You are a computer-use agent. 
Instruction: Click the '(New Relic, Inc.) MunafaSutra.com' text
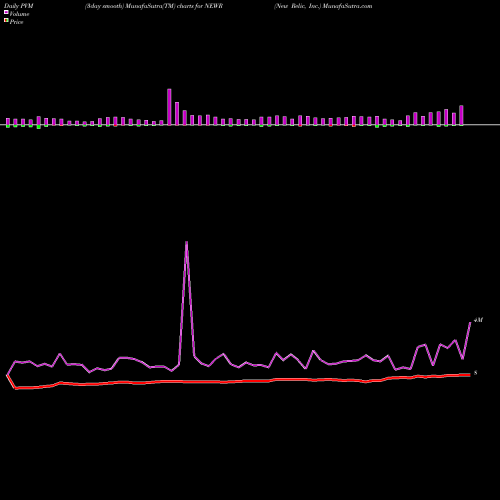(x=323, y=6)
